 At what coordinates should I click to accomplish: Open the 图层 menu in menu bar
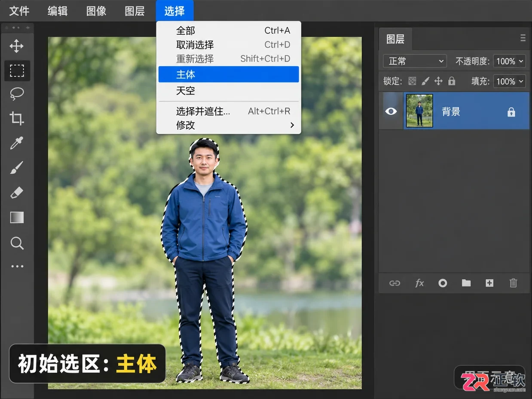135,11
